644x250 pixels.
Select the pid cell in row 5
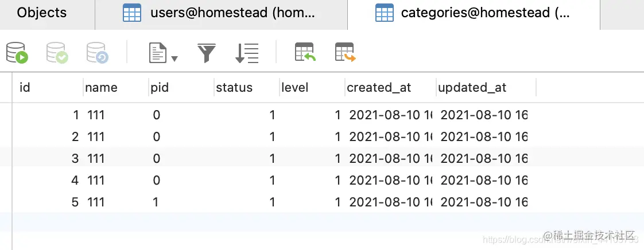click(181, 202)
